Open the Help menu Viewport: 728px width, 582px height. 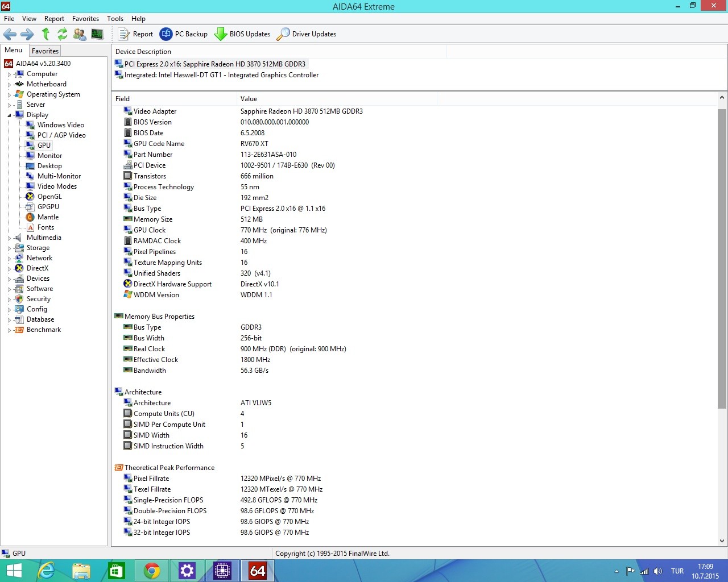coord(138,19)
